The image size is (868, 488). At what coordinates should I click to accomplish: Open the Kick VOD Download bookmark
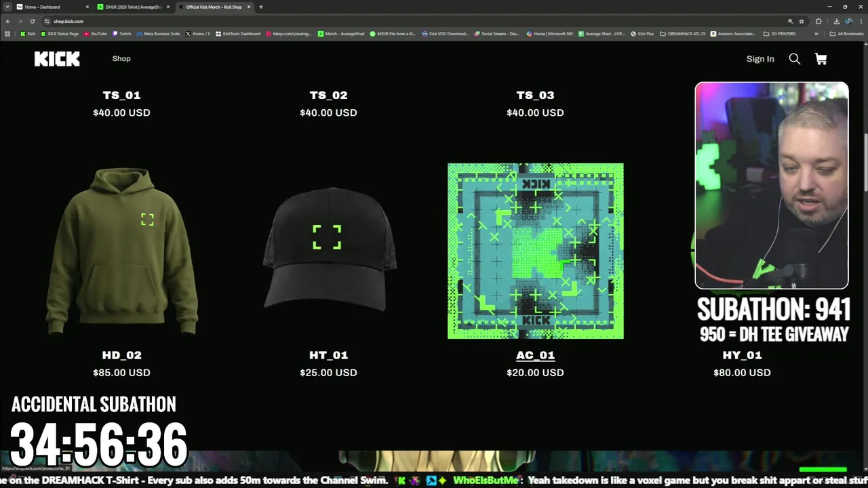click(x=445, y=33)
